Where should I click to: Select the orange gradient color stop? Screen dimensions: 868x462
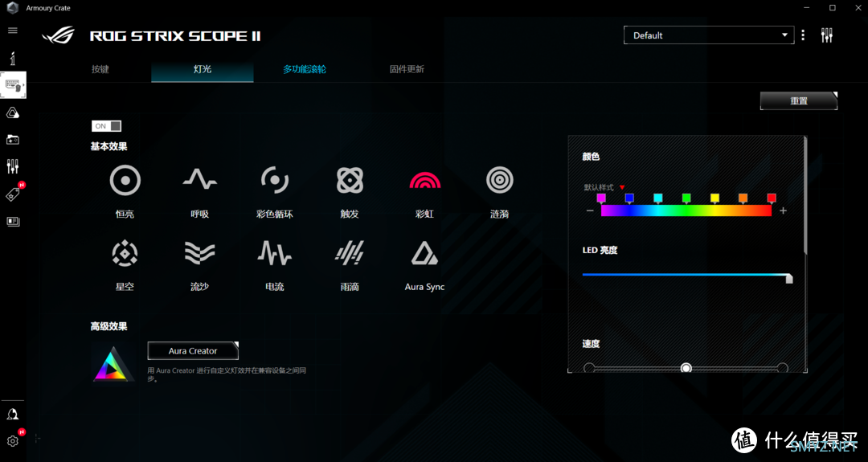click(743, 198)
